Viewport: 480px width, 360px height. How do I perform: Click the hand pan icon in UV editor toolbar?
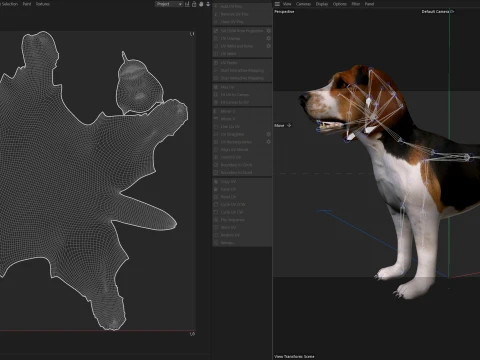coord(201,4)
